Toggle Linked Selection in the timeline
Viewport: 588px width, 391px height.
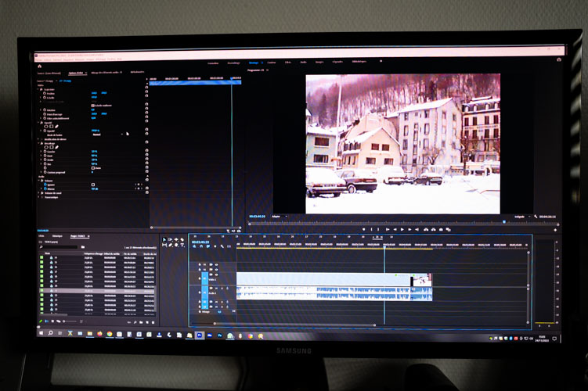pyautogui.click(x=207, y=246)
